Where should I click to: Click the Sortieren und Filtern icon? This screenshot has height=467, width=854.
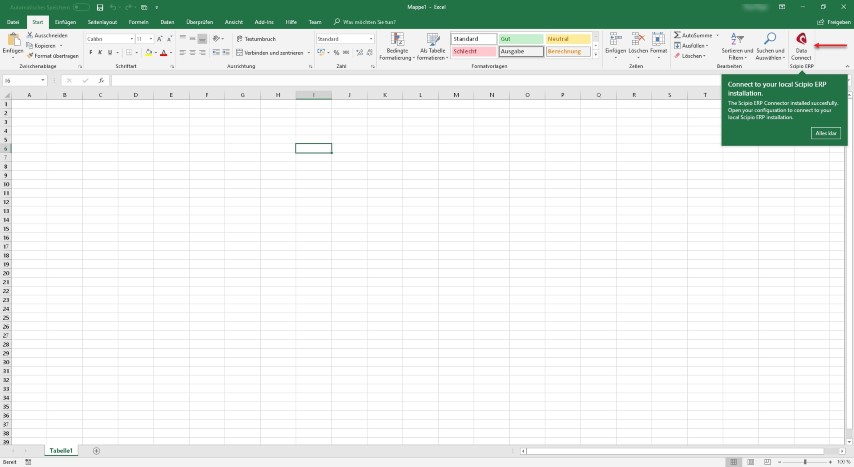point(737,40)
